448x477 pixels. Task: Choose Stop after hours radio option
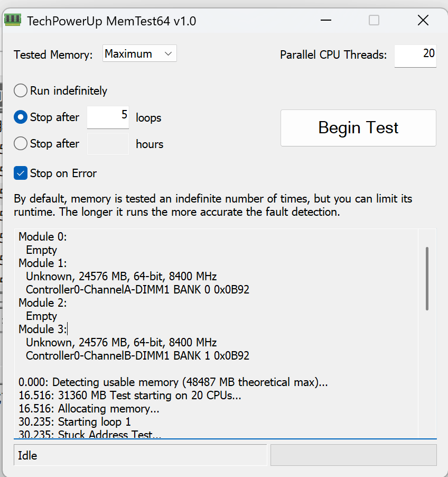pyautogui.click(x=21, y=144)
